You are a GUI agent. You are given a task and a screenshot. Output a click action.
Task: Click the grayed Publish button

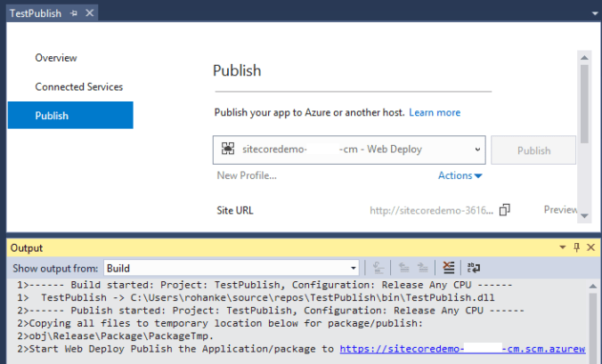533,150
